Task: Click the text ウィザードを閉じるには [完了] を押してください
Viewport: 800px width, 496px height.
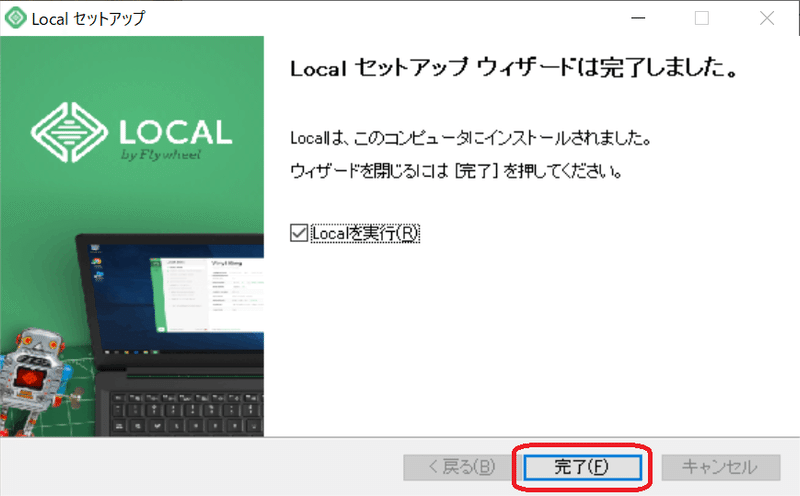Action: (x=456, y=171)
